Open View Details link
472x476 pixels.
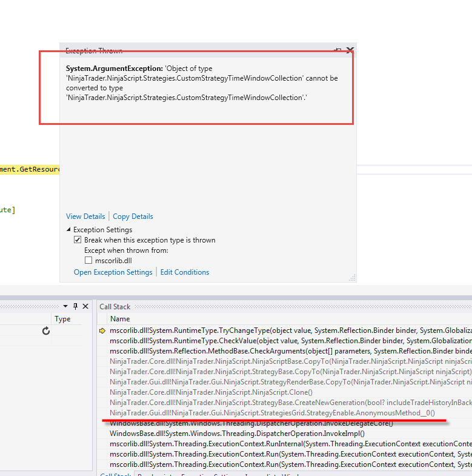(x=85, y=216)
